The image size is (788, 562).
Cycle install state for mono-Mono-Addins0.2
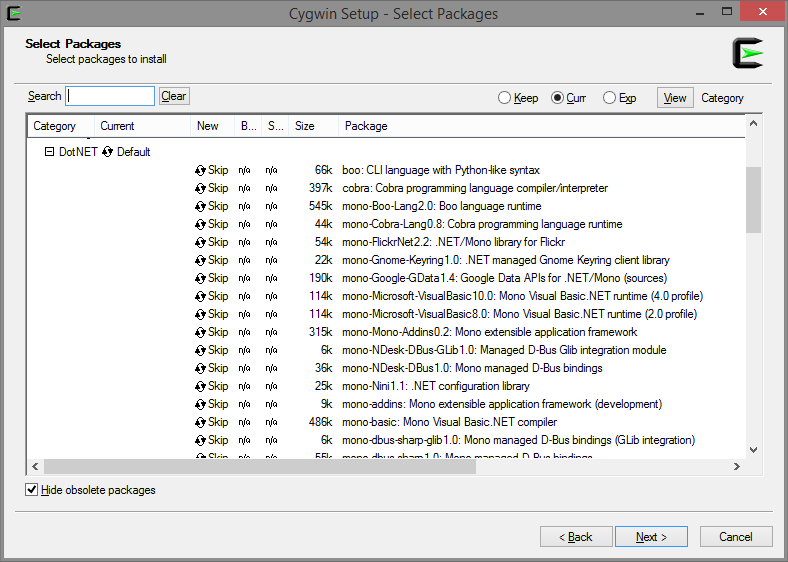pyautogui.click(x=200, y=332)
